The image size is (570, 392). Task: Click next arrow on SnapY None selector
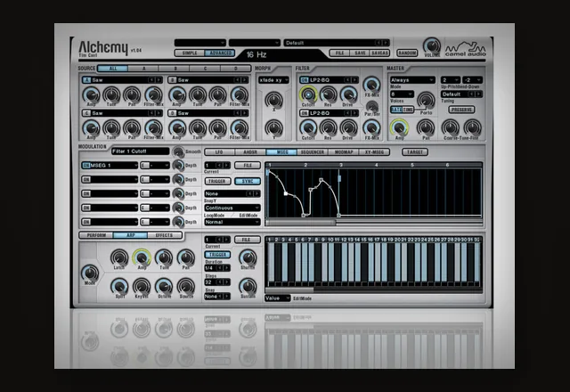pos(256,194)
